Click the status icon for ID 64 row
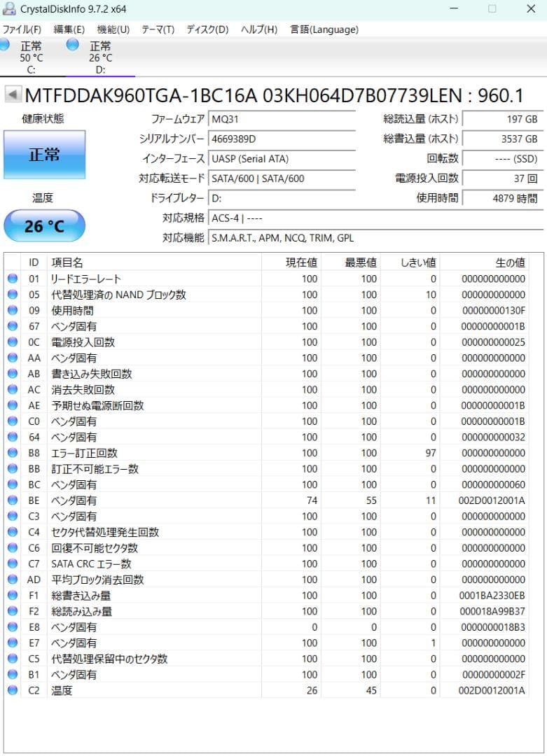This screenshot has height=756, width=547. tap(13, 437)
